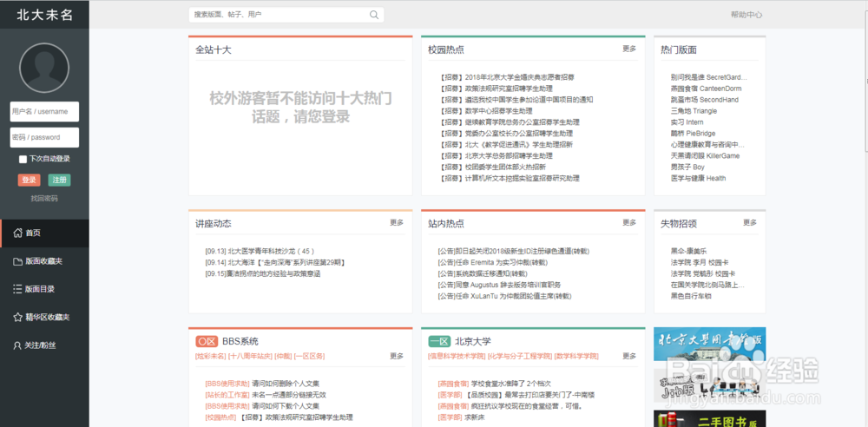Image resolution: width=868 pixels, height=427 pixels.
Task: Click 更多 in the 讲座动态 panel
Action: coord(397,223)
